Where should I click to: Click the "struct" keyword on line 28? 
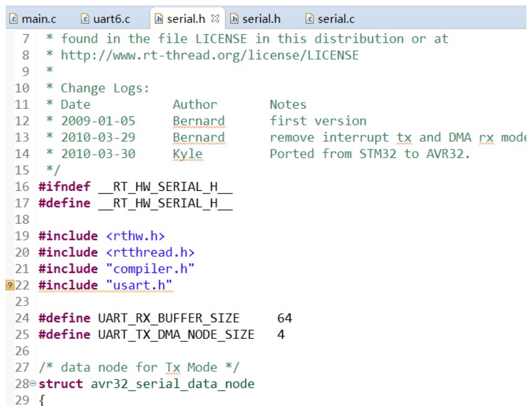60,384
